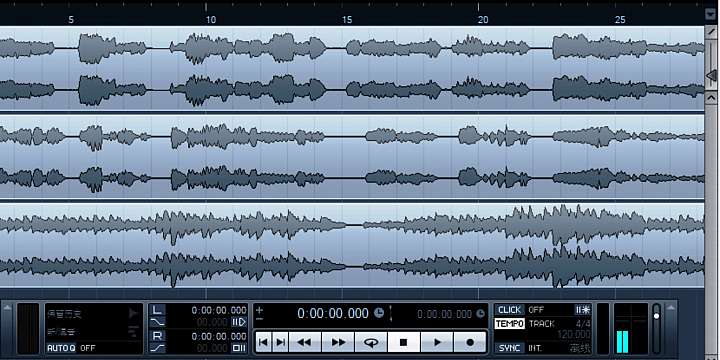Click the primary time display 0:00:00.000
Screen dimensions: 720x360
333,313
